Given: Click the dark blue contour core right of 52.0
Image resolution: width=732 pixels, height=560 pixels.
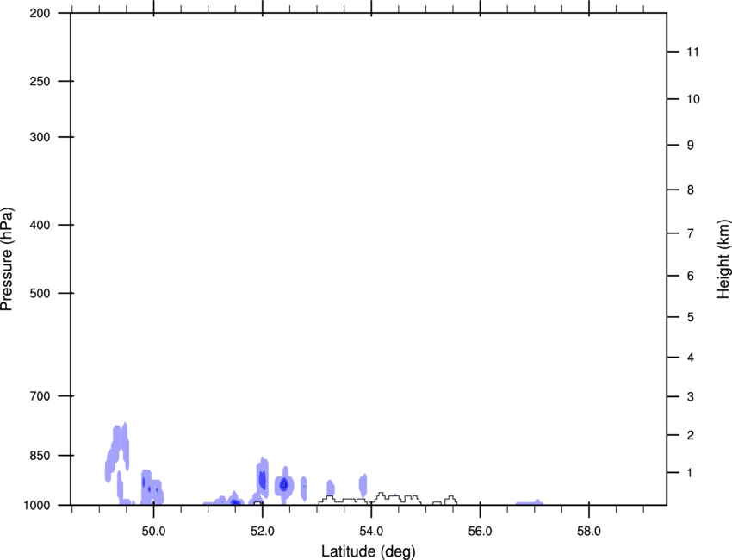Looking at the screenshot, I should click(283, 485).
